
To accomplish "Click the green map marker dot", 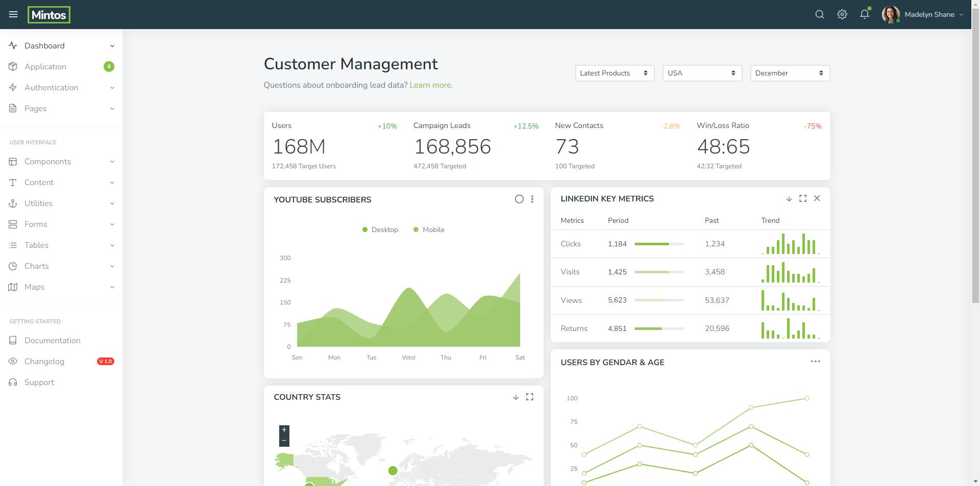I will click(393, 471).
